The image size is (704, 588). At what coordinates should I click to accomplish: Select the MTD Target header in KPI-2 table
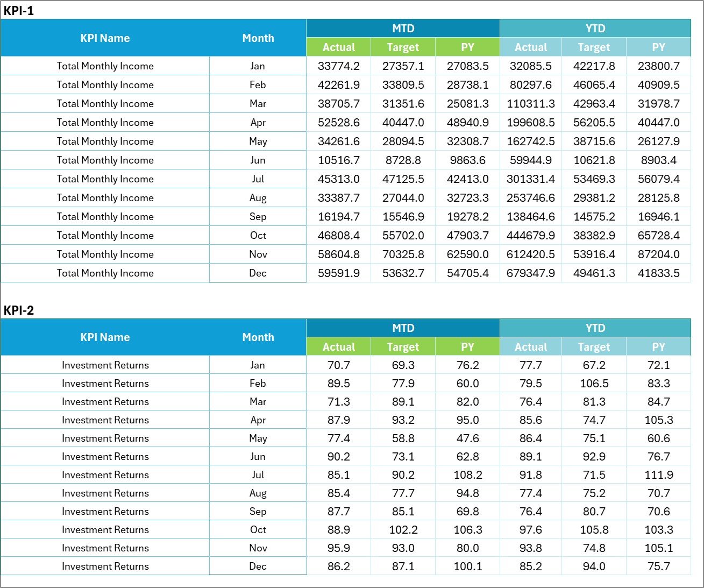point(402,346)
